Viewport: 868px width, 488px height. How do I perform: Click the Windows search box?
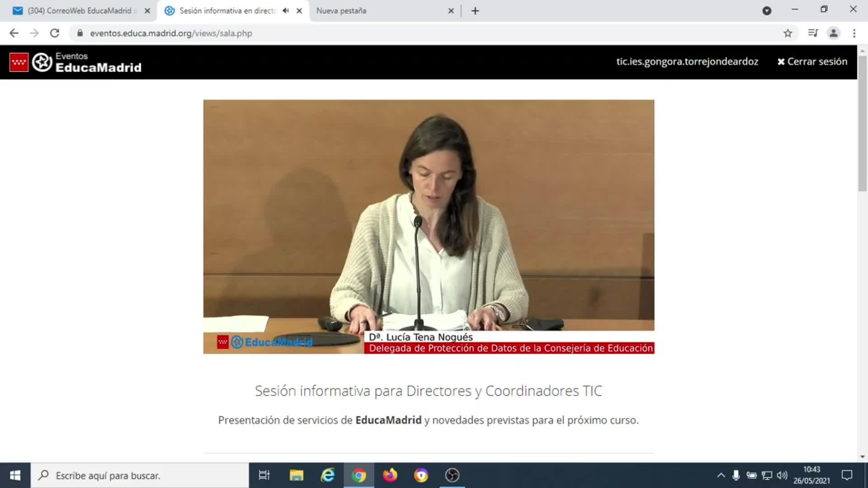coord(140,475)
